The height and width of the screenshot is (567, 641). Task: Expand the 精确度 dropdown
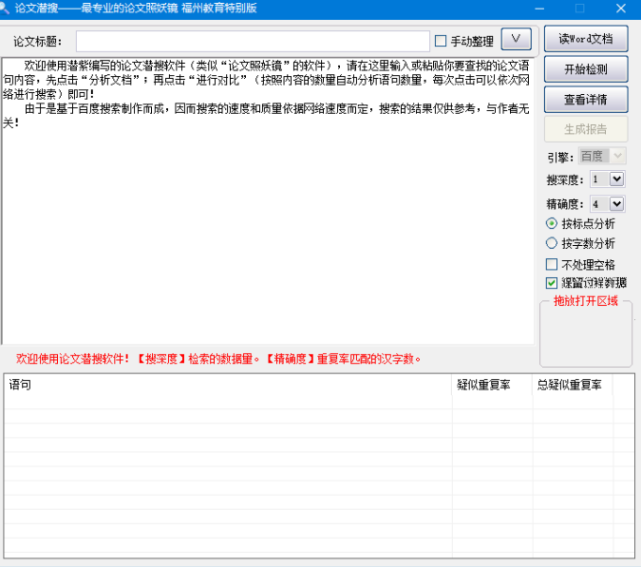pos(616,204)
